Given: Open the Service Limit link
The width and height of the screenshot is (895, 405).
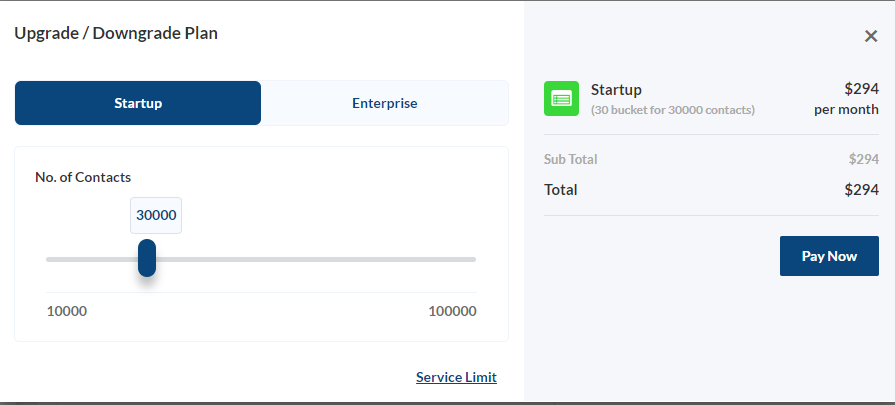Looking at the screenshot, I should tap(456, 377).
